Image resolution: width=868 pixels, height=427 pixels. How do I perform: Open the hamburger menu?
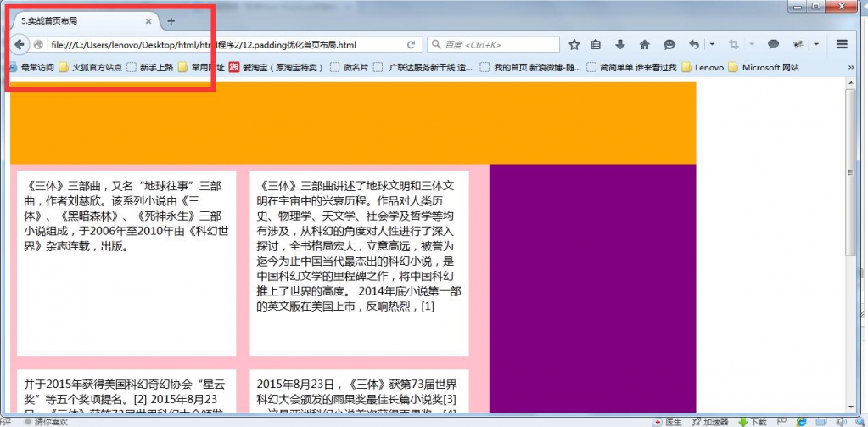tap(842, 45)
